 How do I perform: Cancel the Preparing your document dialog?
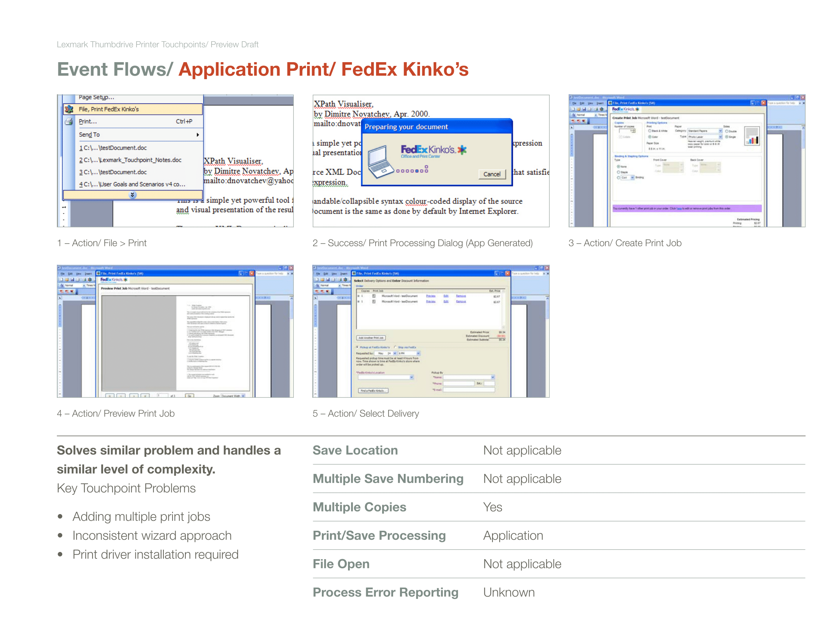[492, 174]
